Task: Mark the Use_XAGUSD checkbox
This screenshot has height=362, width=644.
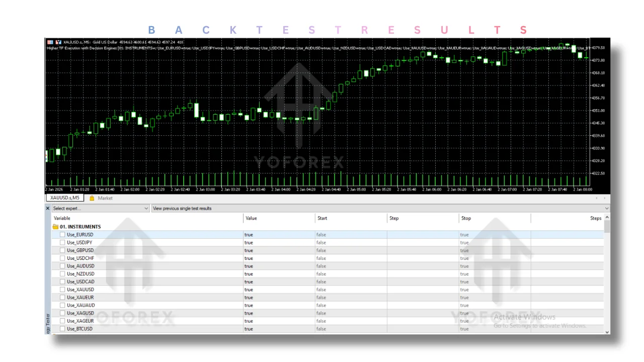Action: 62,313
